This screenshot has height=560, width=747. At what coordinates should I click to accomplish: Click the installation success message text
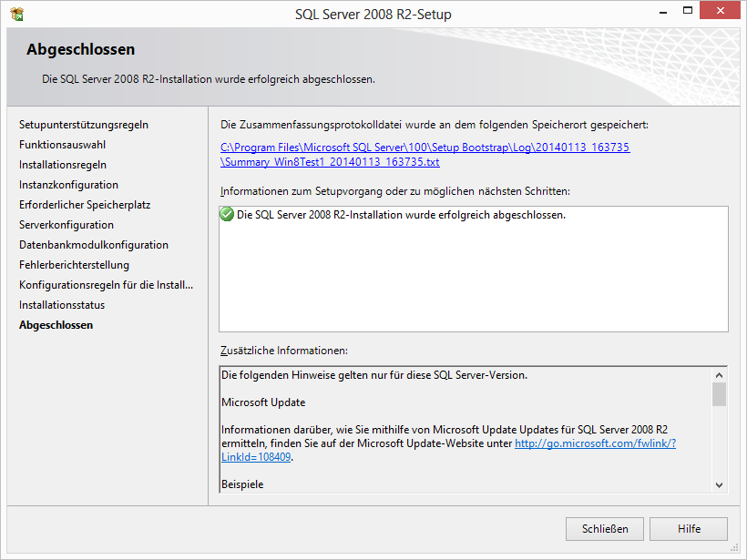point(401,215)
